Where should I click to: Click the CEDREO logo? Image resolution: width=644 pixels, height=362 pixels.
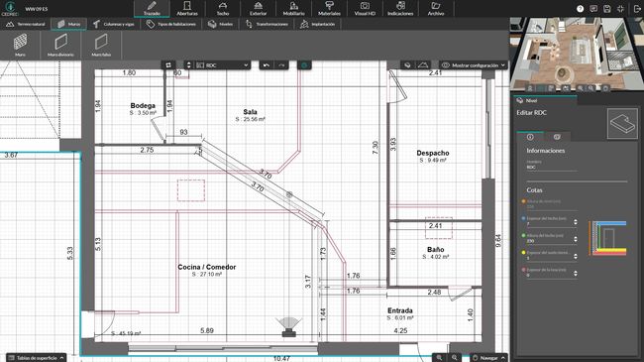pos(10,9)
